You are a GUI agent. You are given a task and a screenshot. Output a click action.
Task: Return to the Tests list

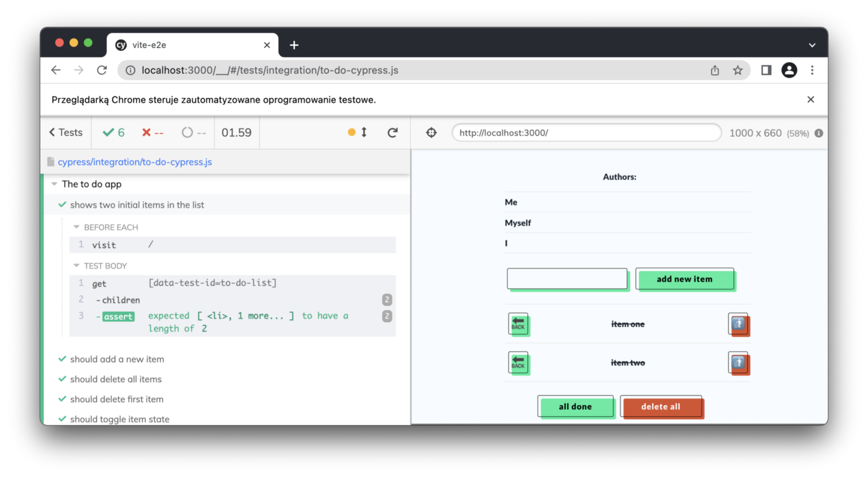66,132
